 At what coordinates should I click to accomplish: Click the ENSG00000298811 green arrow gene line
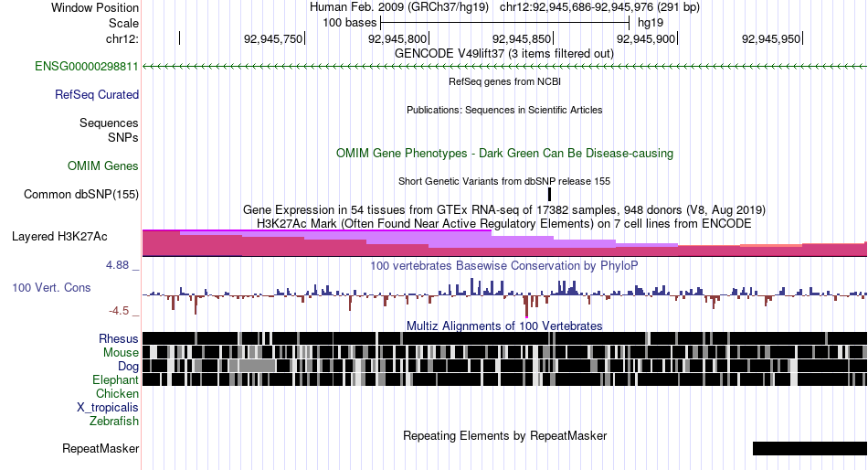click(x=505, y=67)
